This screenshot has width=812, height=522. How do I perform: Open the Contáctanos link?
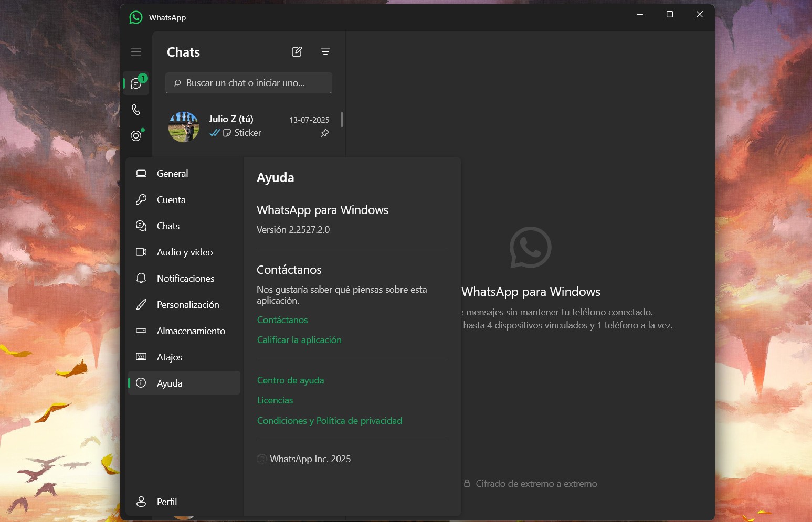(282, 320)
